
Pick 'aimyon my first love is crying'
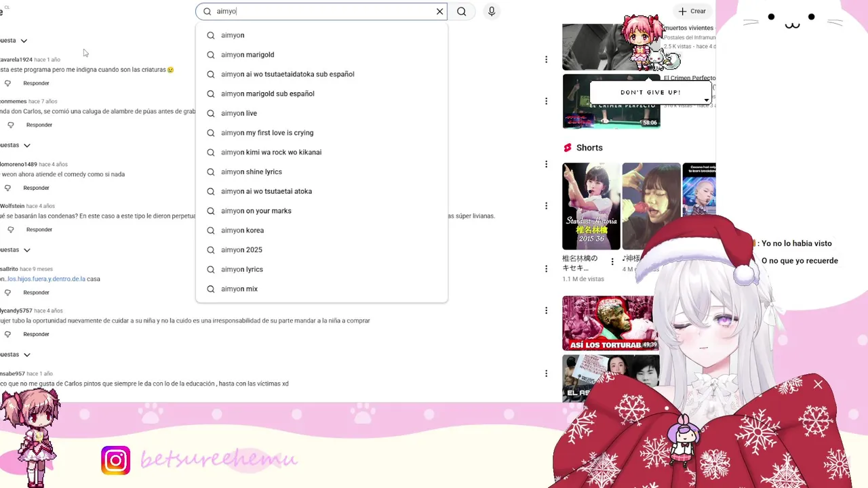pos(321,133)
